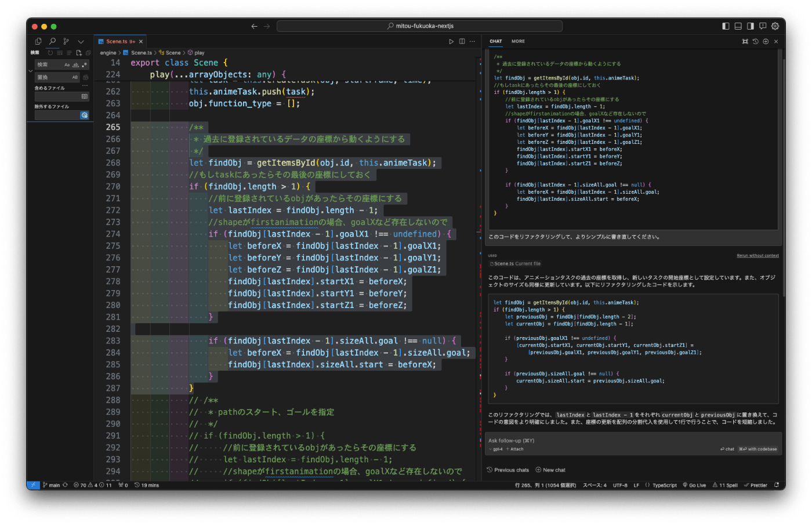Click the Prettier status item
This screenshot has width=812, height=525.
[x=756, y=485]
